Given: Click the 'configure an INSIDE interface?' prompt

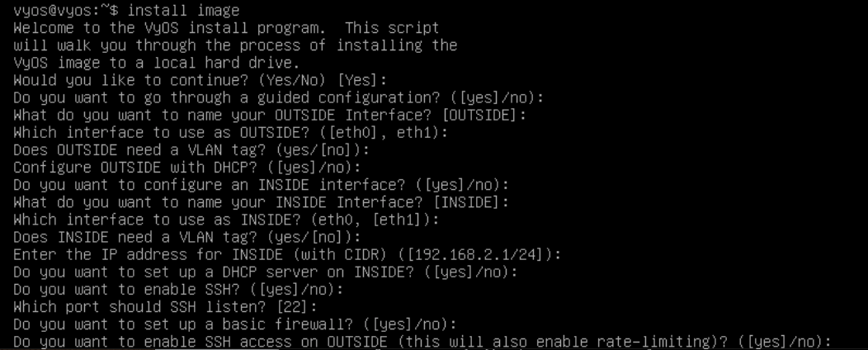Looking at the screenshot, I should click(261, 183).
